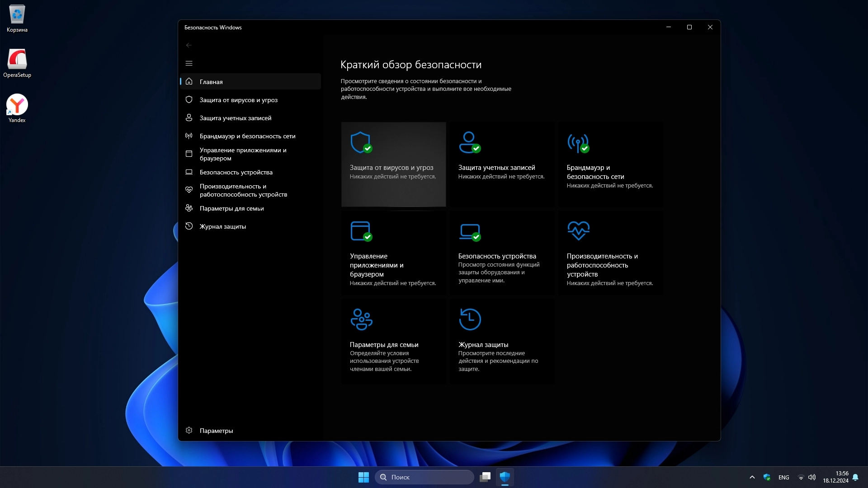Image resolution: width=868 pixels, height=488 pixels.
Task: Open the Virus & threat protection shield tile icon
Action: point(361,142)
